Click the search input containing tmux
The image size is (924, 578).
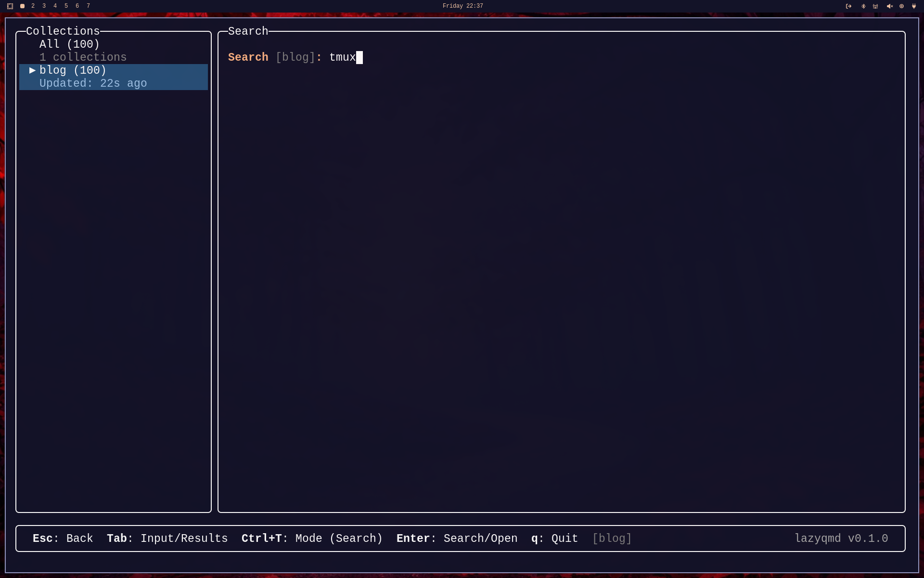(x=343, y=57)
